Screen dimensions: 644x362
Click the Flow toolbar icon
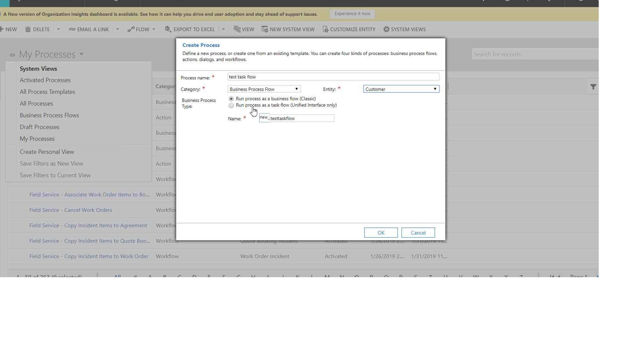(x=131, y=29)
